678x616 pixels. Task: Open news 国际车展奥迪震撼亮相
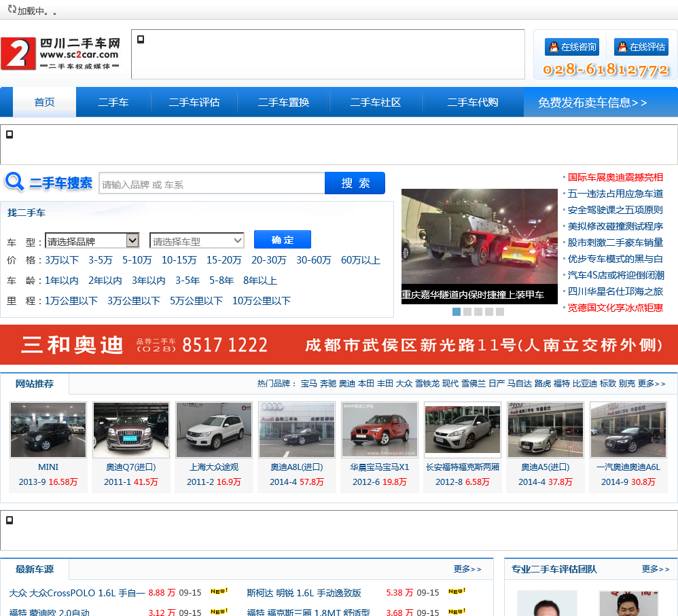pos(615,177)
